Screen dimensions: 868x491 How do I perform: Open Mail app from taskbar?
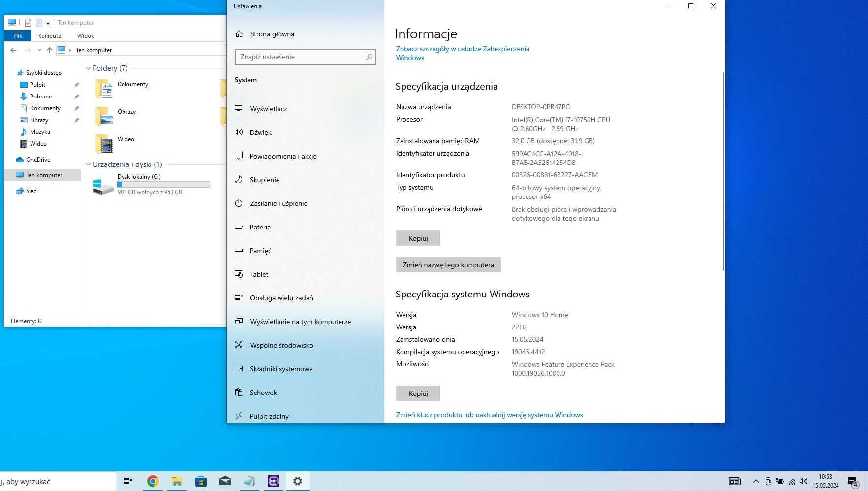(x=225, y=481)
